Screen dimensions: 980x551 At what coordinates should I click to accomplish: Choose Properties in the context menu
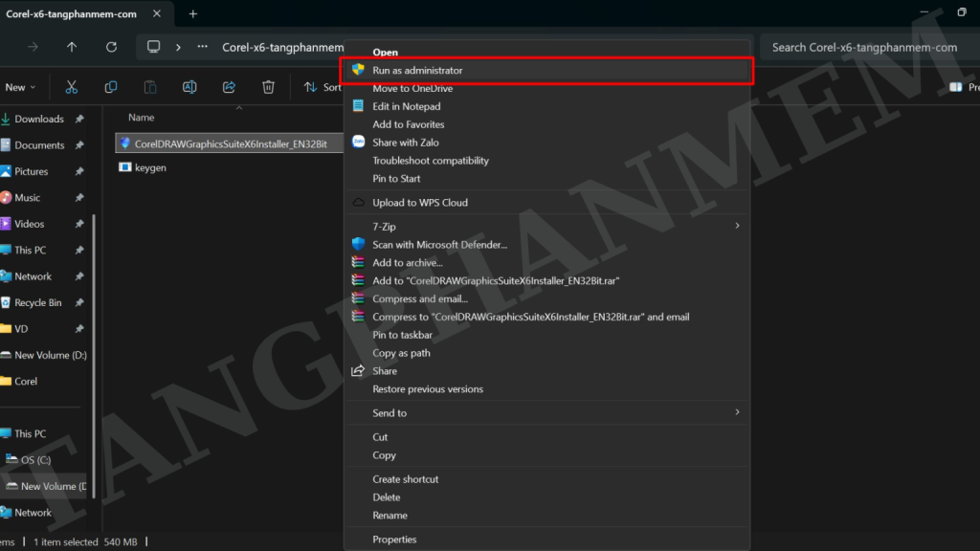(394, 540)
